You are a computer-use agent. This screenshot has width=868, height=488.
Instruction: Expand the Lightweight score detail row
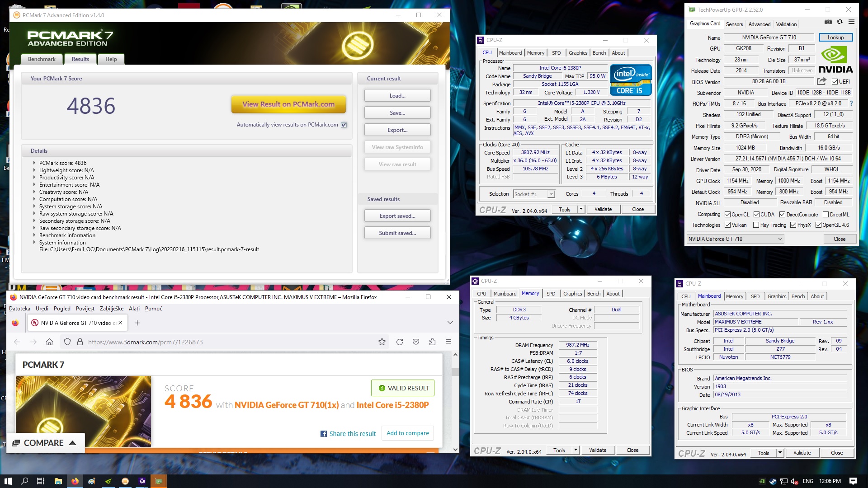click(x=34, y=170)
